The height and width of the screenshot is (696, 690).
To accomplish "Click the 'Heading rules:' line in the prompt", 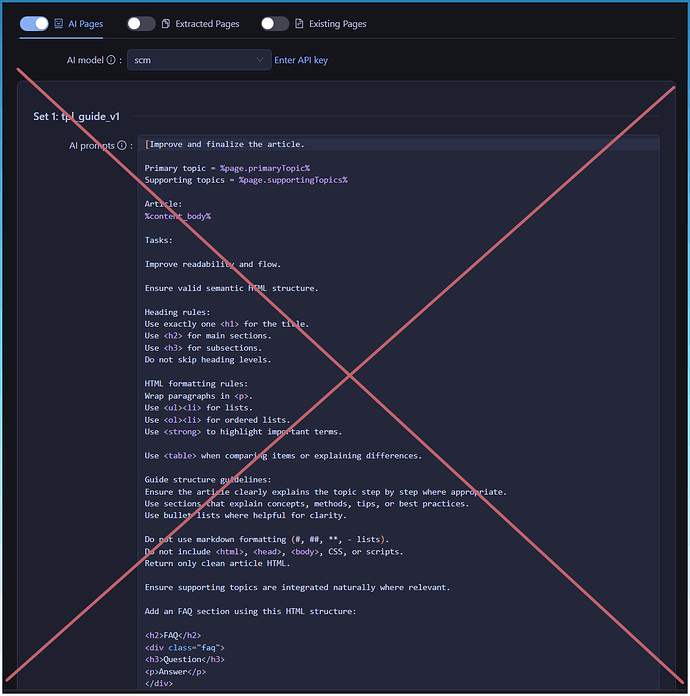I will click(180, 312).
